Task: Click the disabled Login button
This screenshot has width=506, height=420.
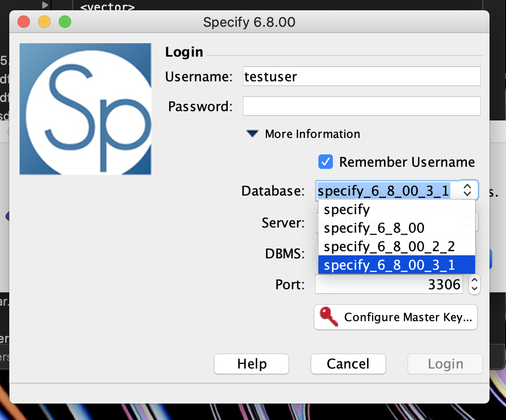Action: point(444,363)
